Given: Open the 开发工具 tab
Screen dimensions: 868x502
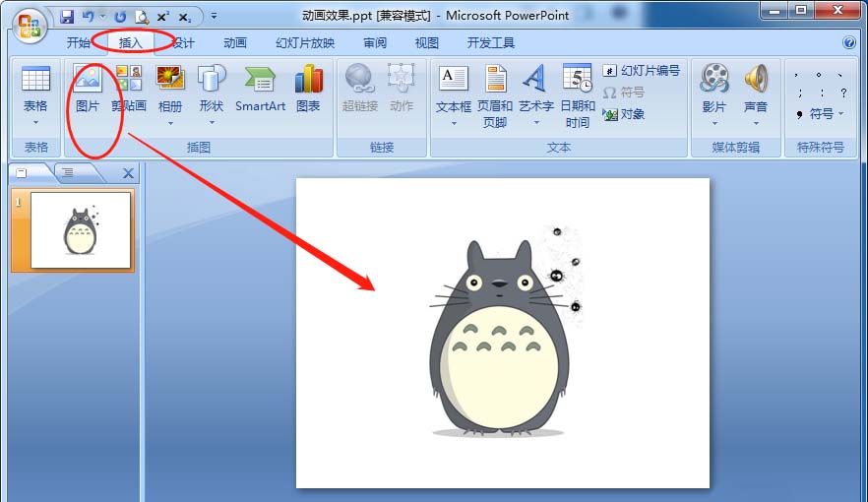Looking at the screenshot, I should (x=490, y=42).
